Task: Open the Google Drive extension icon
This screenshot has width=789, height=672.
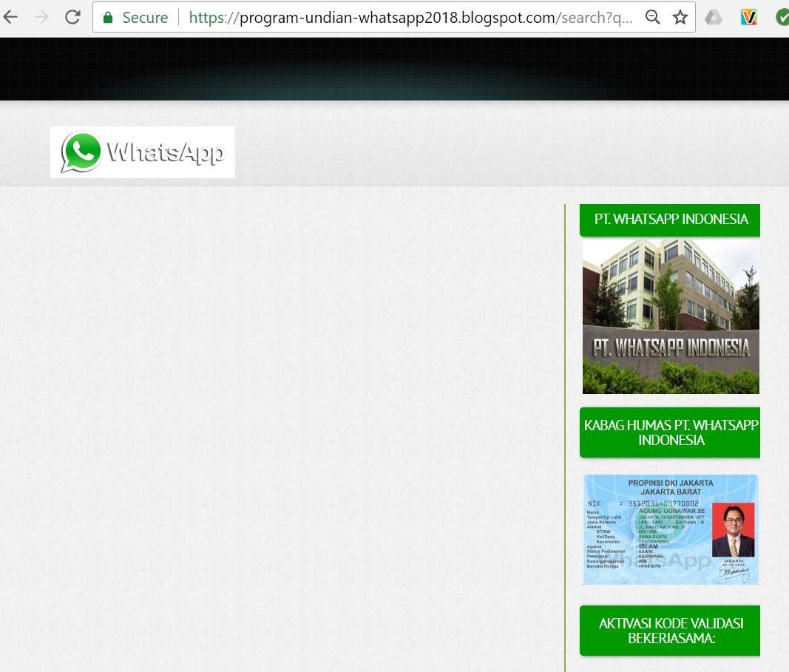Action: (x=714, y=18)
